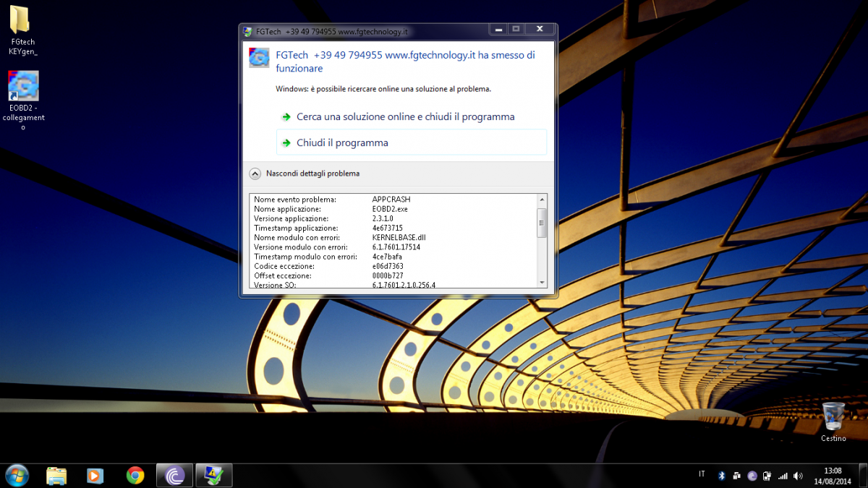
Task: Click the Windows Start button
Action: [x=17, y=476]
